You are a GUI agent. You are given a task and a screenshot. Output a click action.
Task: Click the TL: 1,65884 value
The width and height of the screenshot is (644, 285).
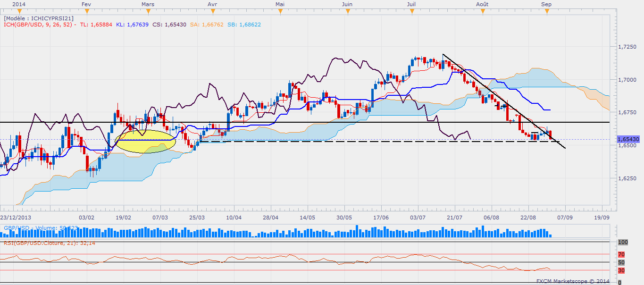click(96, 25)
